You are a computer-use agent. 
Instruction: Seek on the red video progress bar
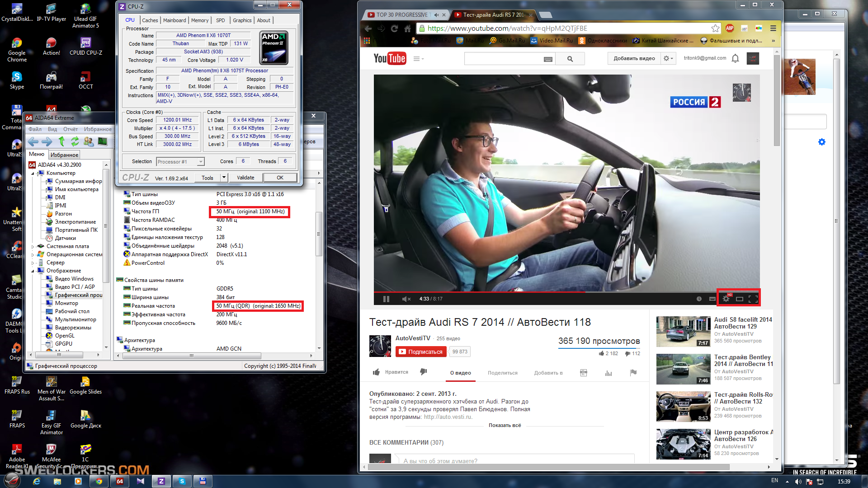click(x=479, y=292)
